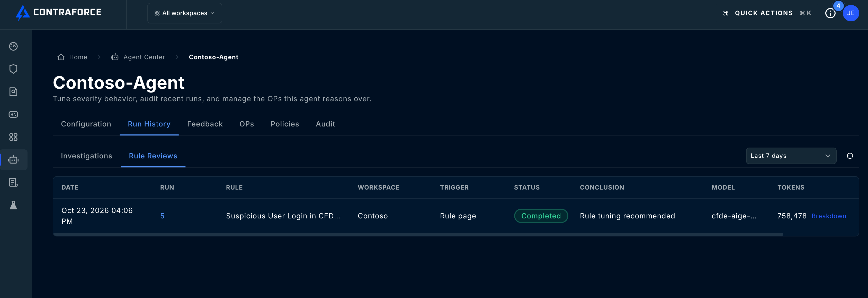
Task: Open the four-circles apps icon in sidebar
Action: pyautogui.click(x=13, y=137)
